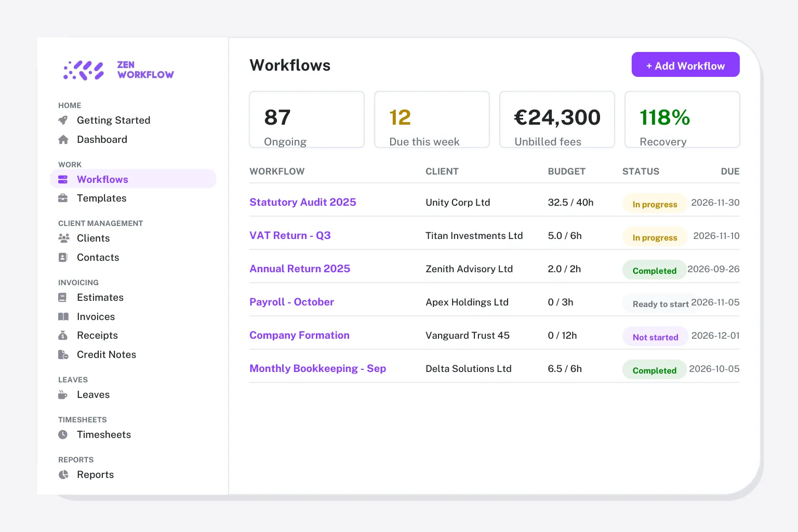The height and width of the screenshot is (532, 798).
Task: Open the VAT Return - Q3 workflow
Action: 290,236
